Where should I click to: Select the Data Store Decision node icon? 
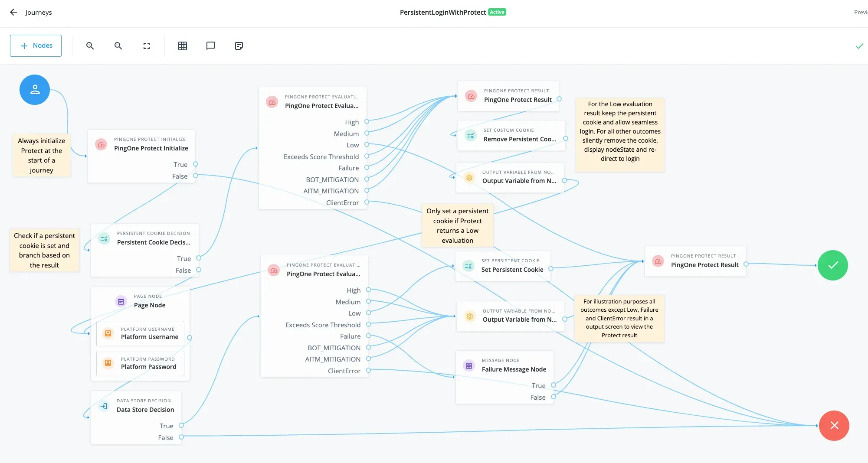(x=104, y=406)
